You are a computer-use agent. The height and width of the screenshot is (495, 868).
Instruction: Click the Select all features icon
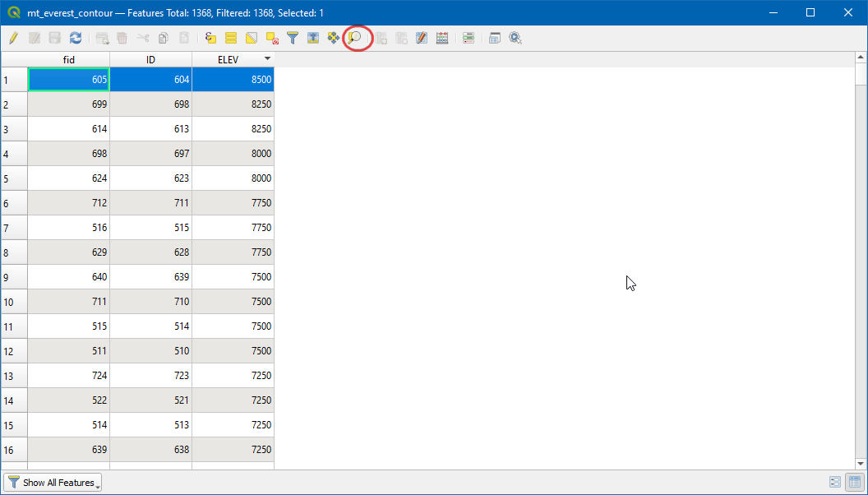(x=231, y=38)
